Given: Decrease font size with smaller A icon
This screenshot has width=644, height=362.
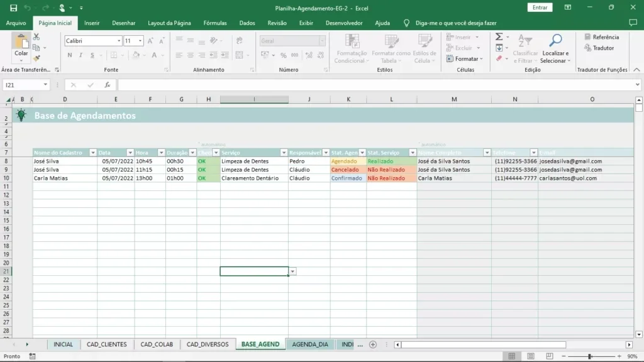Looking at the screenshot, I should (162, 41).
